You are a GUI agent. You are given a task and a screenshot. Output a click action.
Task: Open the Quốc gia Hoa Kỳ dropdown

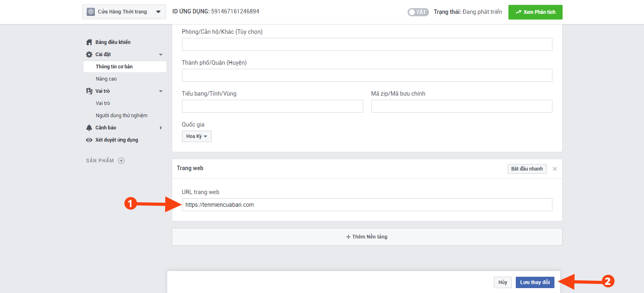pyautogui.click(x=197, y=136)
